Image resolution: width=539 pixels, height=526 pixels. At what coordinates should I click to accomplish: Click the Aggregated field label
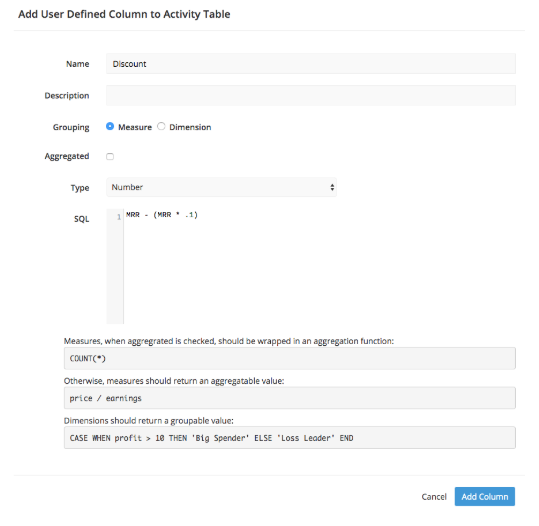(67, 156)
